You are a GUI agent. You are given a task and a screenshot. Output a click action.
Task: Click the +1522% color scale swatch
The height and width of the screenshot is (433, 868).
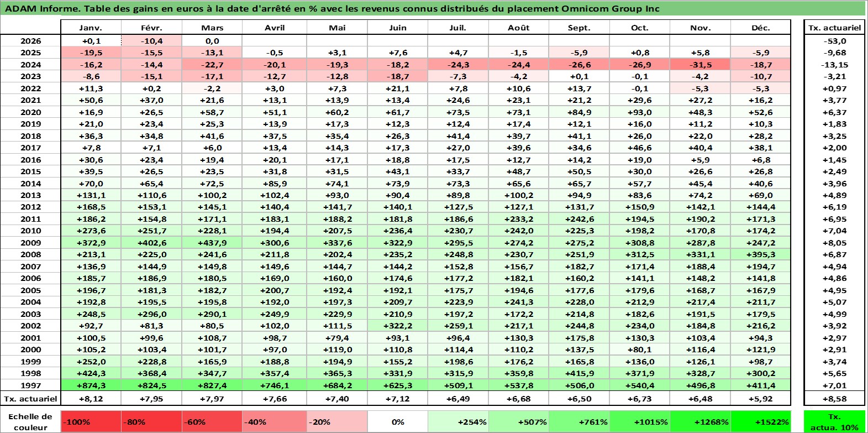coord(761,421)
